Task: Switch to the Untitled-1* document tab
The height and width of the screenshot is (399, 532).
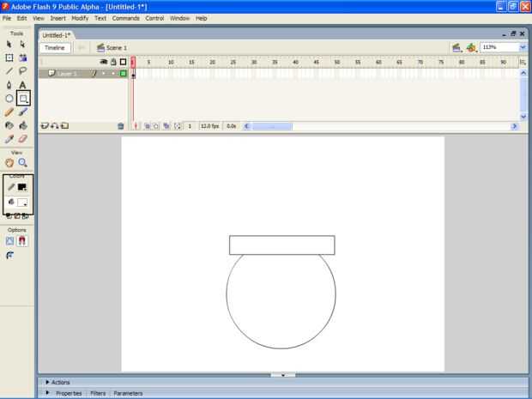Action: (x=57, y=35)
